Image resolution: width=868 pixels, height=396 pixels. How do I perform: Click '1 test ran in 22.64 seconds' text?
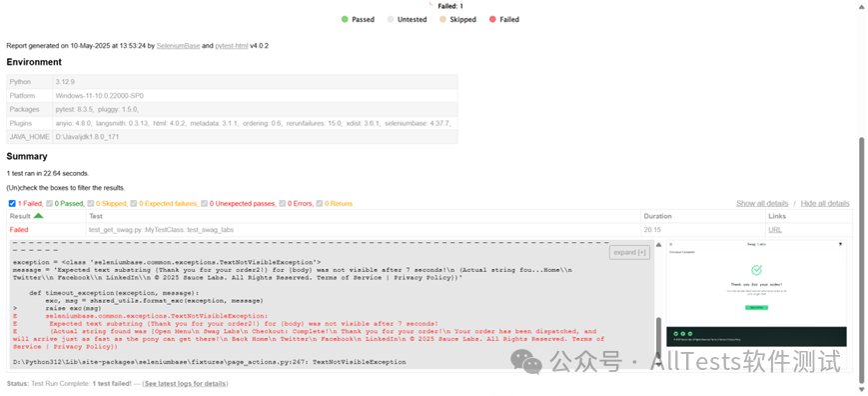point(48,173)
